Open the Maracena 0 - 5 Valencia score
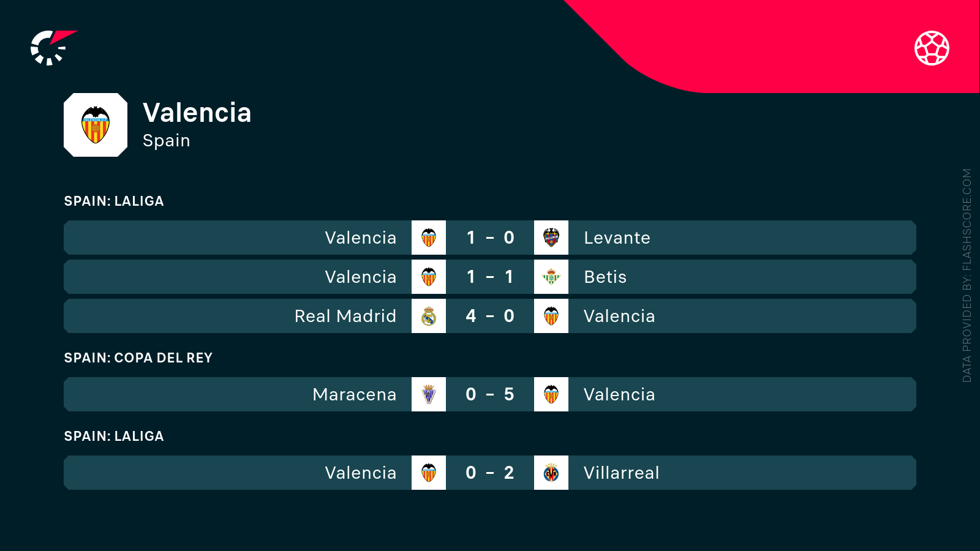980x551 pixels. [x=490, y=394]
